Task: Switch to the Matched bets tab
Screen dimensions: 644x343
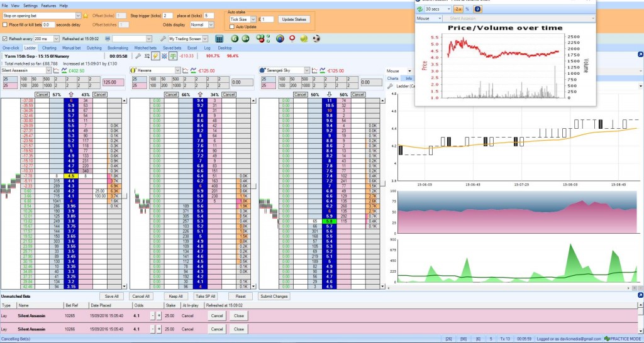Action: [x=145, y=48]
